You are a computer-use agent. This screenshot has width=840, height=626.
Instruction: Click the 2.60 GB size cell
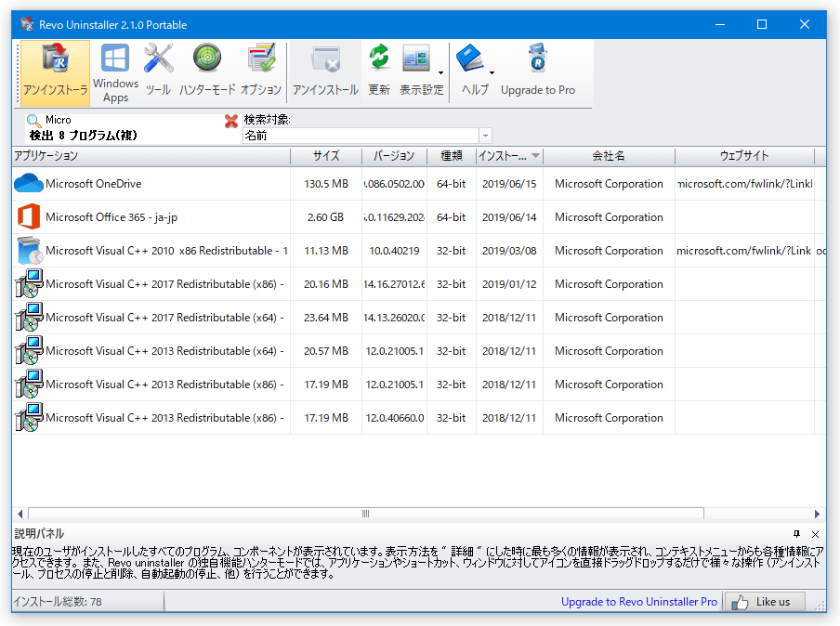pyautogui.click(x=326, y=217)
